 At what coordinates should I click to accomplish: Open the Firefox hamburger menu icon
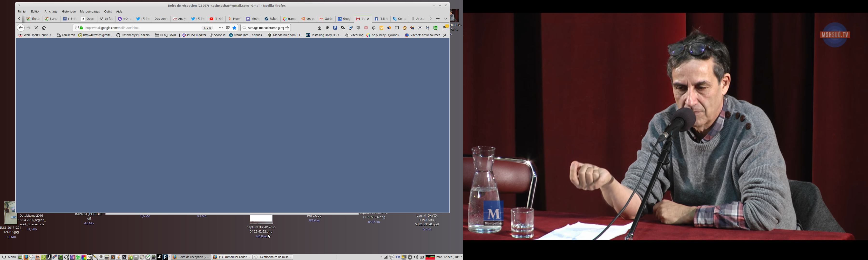tap(445, 28)
